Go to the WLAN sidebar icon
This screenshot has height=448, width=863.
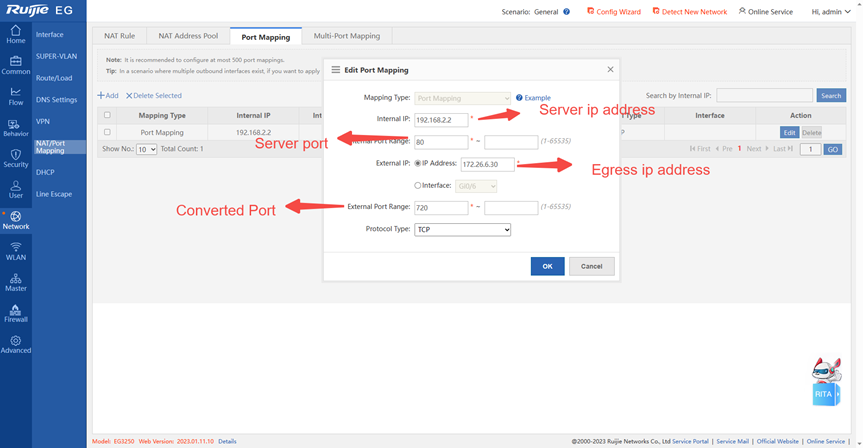point(15,251)
